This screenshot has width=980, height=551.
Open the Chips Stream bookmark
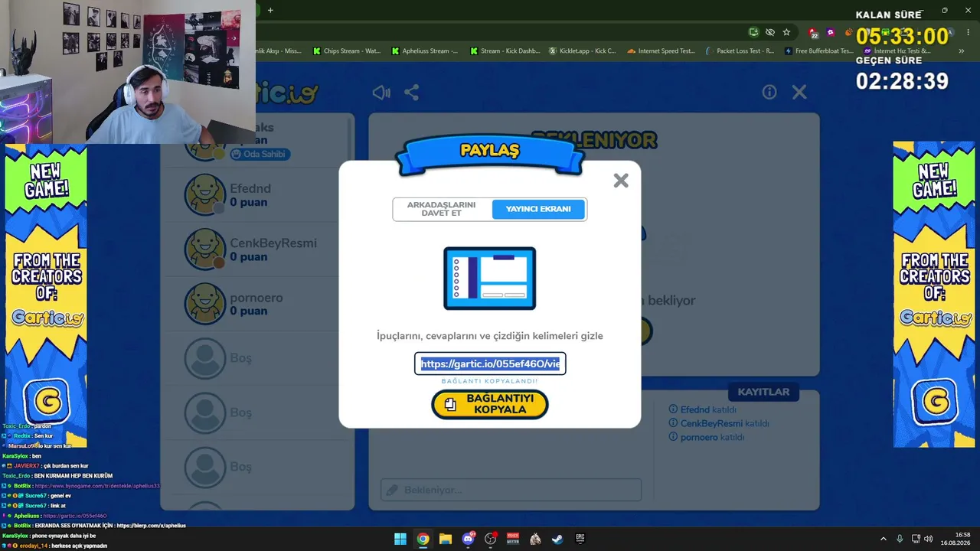pyautogui.click(x=347, y=51)
